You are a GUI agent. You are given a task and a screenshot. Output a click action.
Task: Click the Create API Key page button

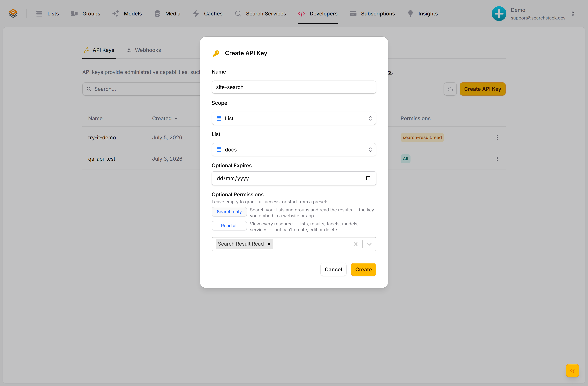[483, 89]
